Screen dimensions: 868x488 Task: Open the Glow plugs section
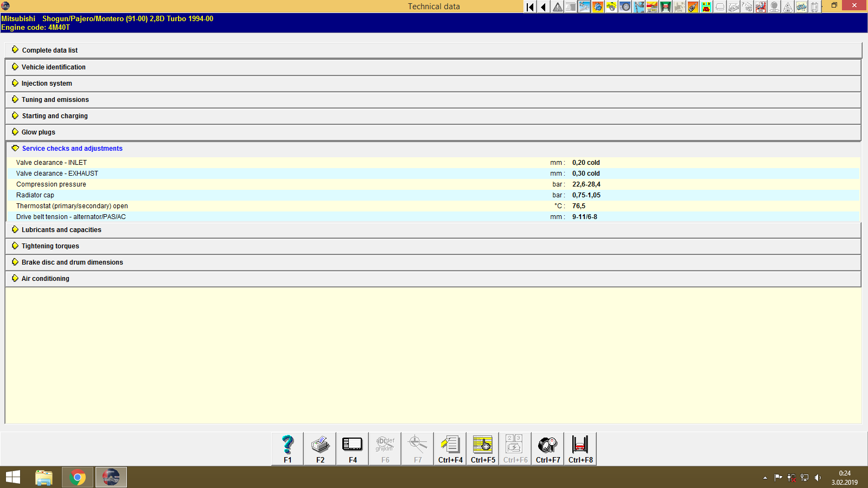point(37,132)
